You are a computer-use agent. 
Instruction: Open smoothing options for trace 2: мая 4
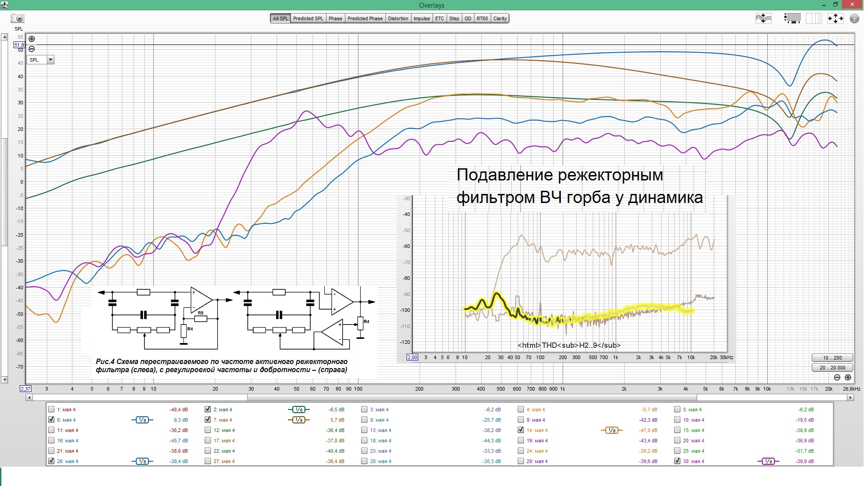pyautogui.click(x=299, y=409)
